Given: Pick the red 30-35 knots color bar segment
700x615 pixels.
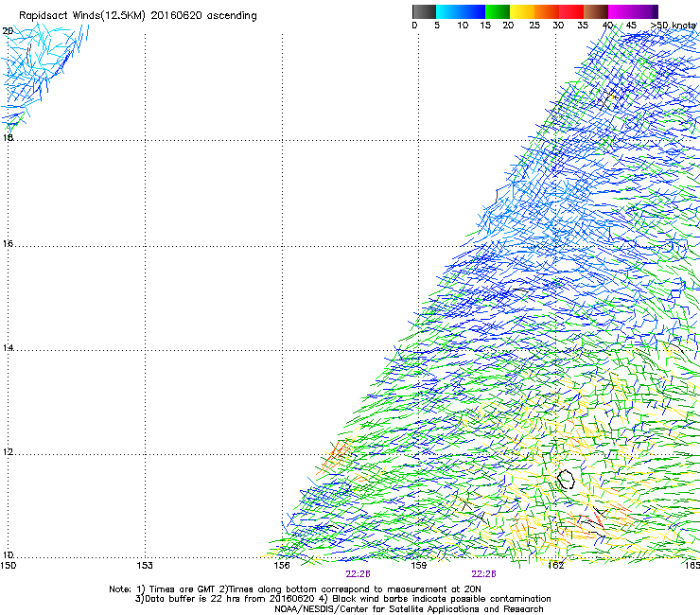Looking at the screenshot, I should [x=571, y=11].
